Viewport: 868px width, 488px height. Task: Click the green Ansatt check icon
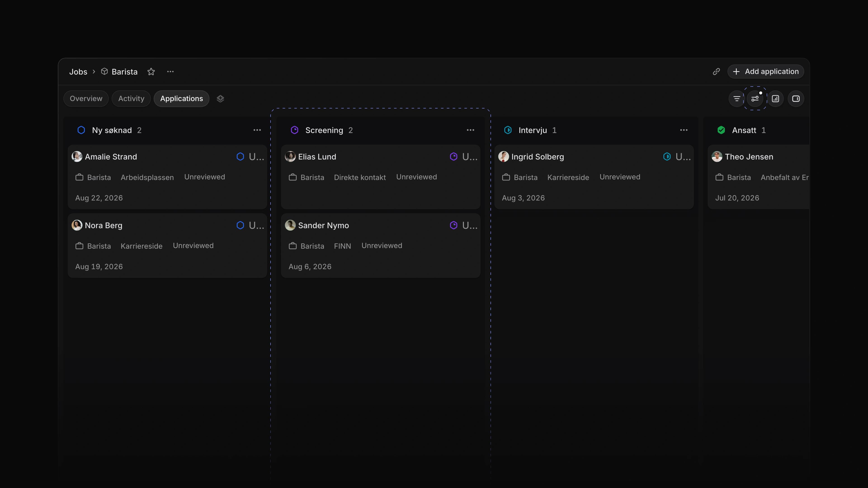(x=721, y=130)
